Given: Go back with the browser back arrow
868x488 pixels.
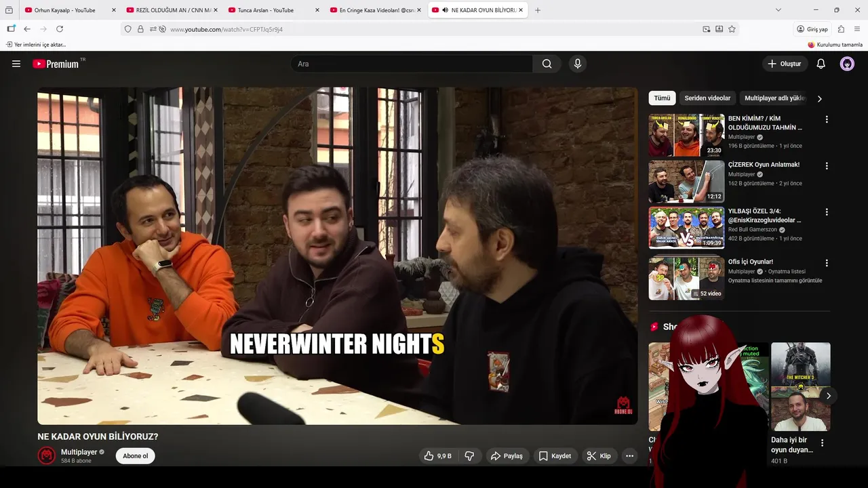Looking at the screenshot, I should (x=27, y=29).
